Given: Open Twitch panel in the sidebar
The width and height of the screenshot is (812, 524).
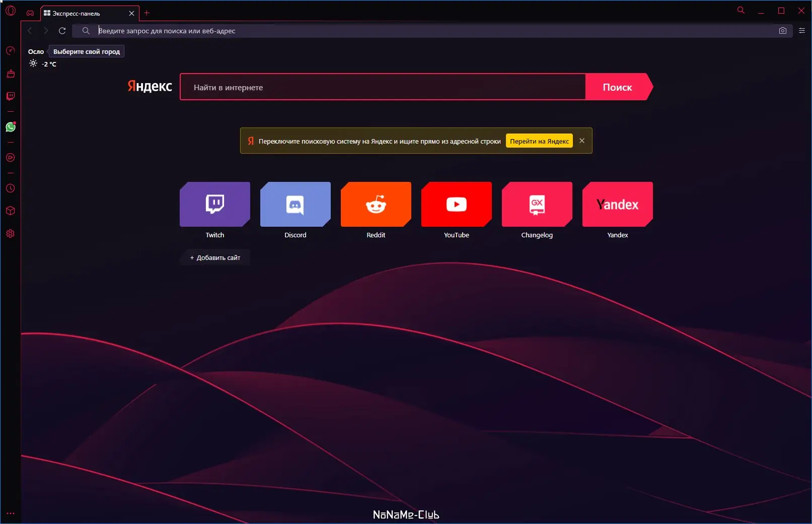Looking at the screenshot, I should pos(11,96).
